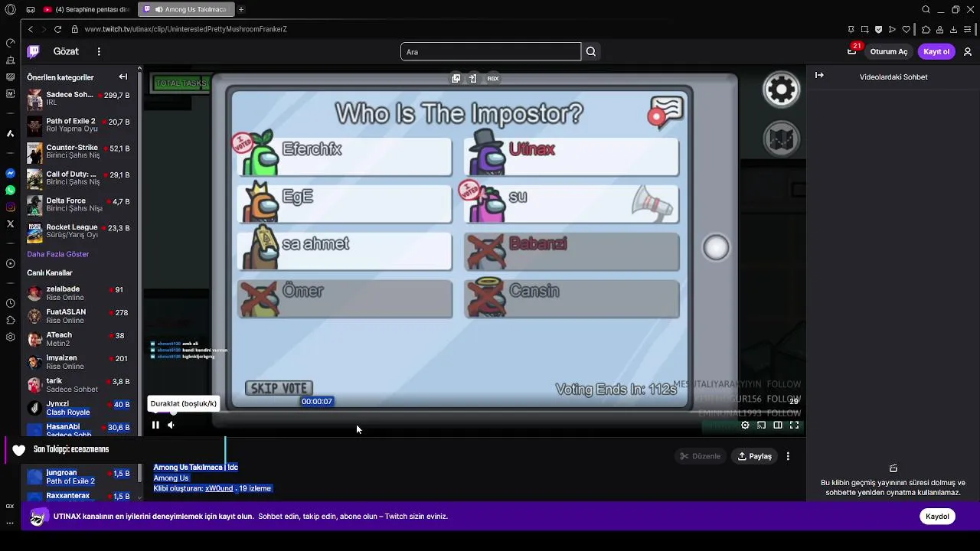Image resolution: width=980 pixels, height=551 pixels.
Task: Click the video progress bar
Action: [475, 412]
